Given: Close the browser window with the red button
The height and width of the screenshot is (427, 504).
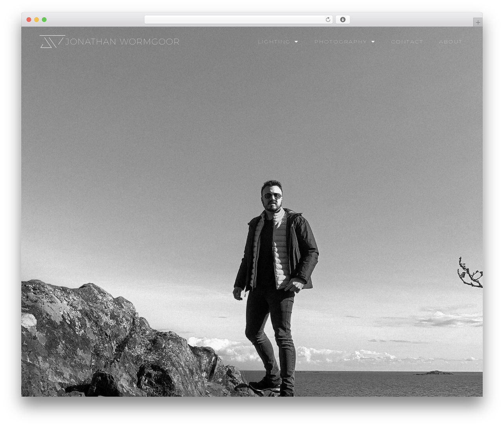Looking at the screenshot, I should tap(29, 20).
